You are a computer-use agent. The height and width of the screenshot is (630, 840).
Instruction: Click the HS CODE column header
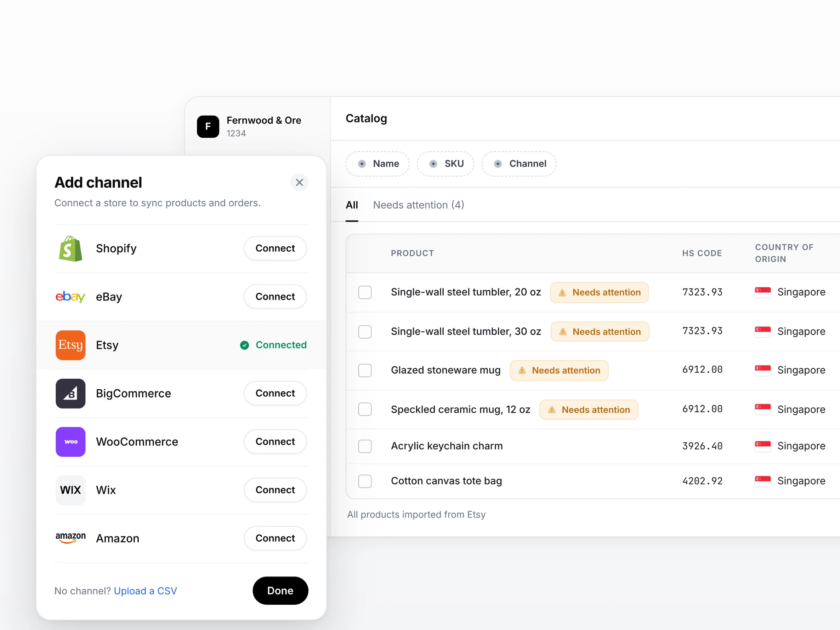(702, 253)
